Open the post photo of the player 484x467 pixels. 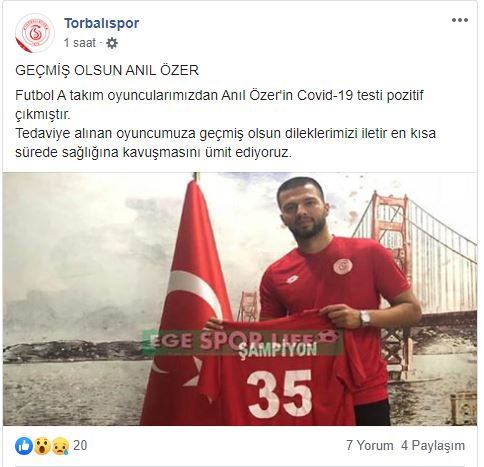pos(240,299)
